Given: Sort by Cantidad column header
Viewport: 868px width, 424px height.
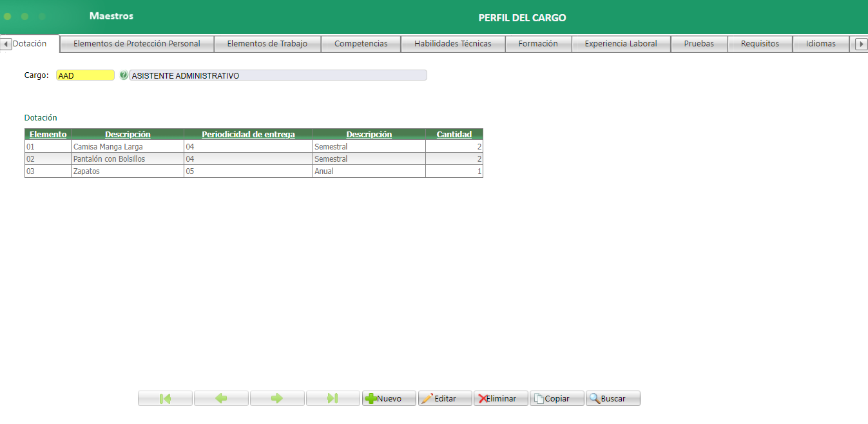Looking at the screenshot, I should pos(454,135).
